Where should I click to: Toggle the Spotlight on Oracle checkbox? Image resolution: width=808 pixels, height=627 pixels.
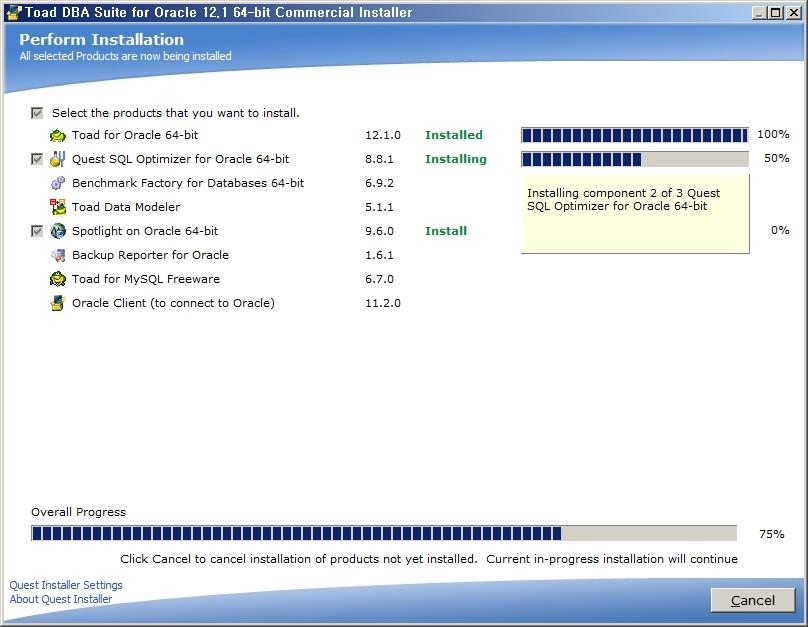[x=38, y=231]
